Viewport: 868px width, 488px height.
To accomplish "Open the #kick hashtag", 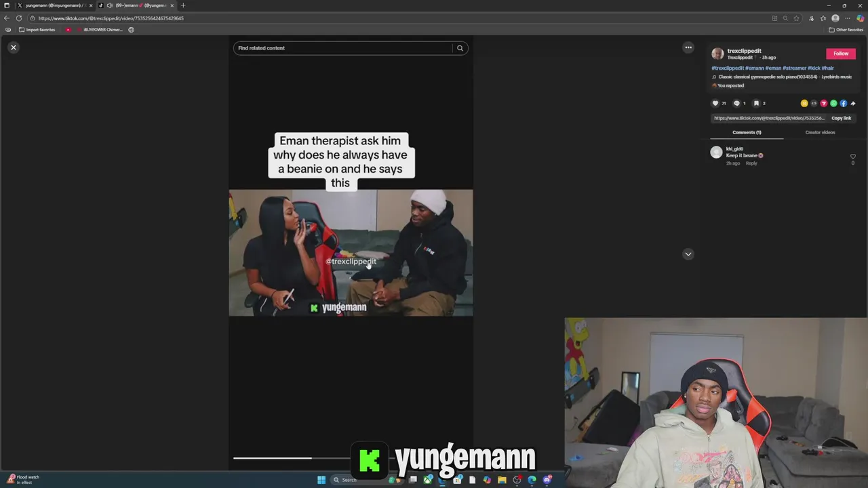I will pyautogui.click(x=813, y=68).
